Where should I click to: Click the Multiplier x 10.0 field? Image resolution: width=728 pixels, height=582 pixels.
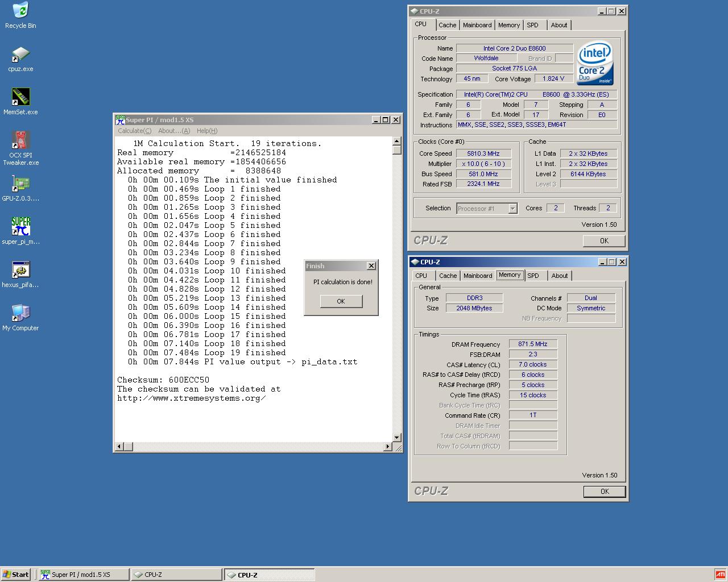[483, 164]
